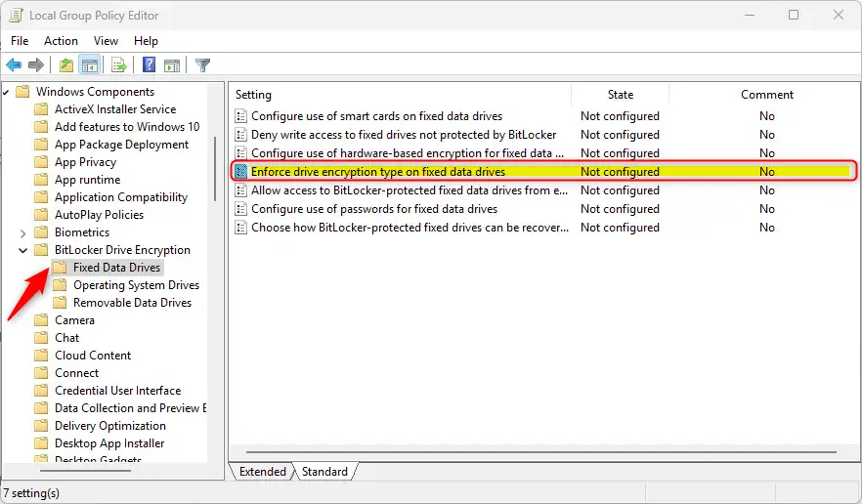
Task: Select AutoPlay Policies tree item
Action: 99,214
